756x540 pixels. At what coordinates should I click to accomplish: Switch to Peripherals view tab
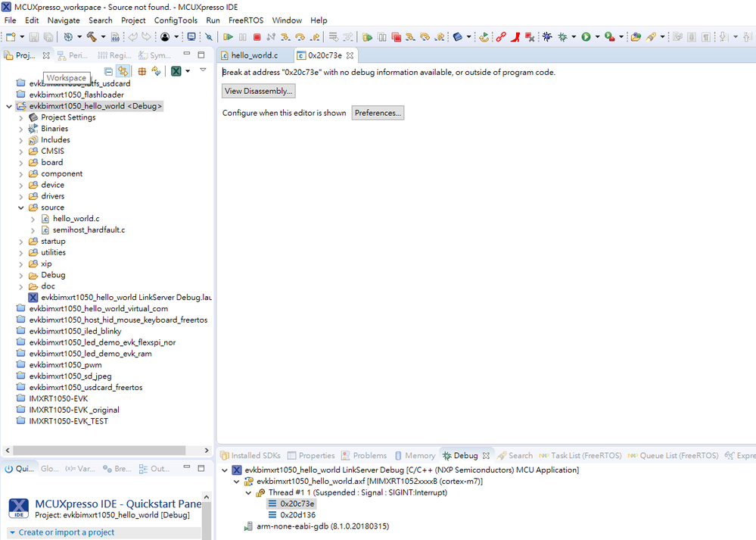(x=73, y=55)
